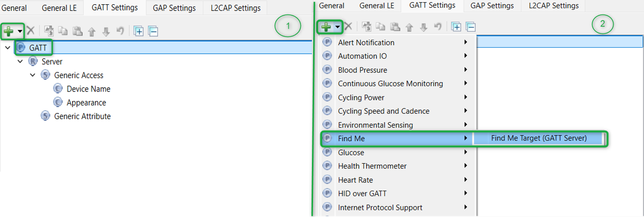Click the move up arrow in the left toolbar
This screenshot has height=217, width=644.
92,32
